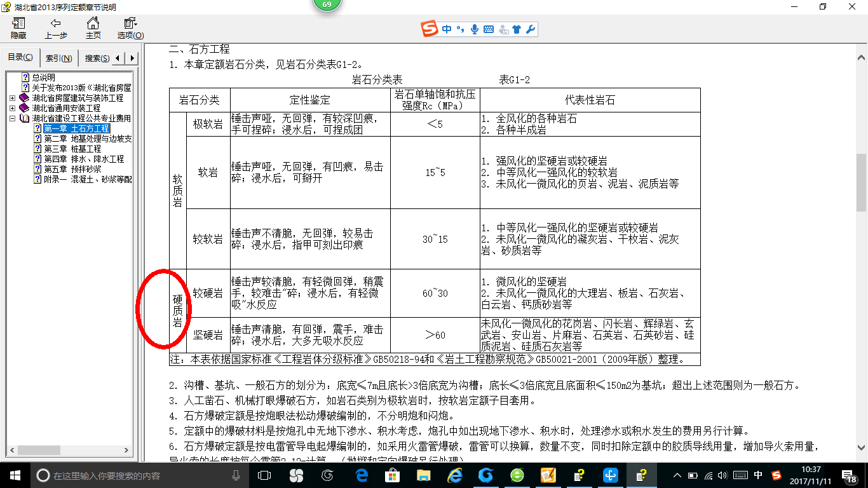Image resolution: width=868 pixels, height=488 pixels.
Task: Switch to the 索引(N) tab
Action: pos(59,58)
